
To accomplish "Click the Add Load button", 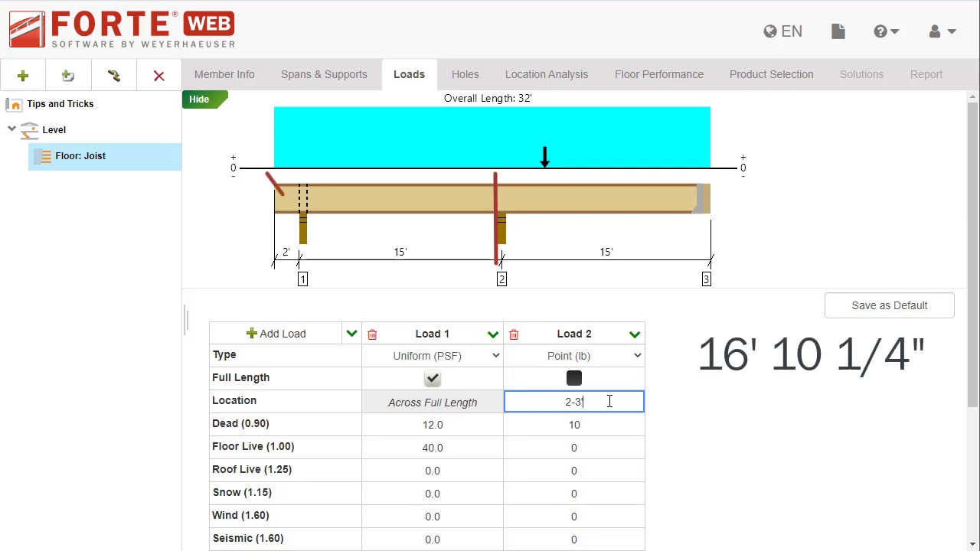I will [x=276, y=334].
